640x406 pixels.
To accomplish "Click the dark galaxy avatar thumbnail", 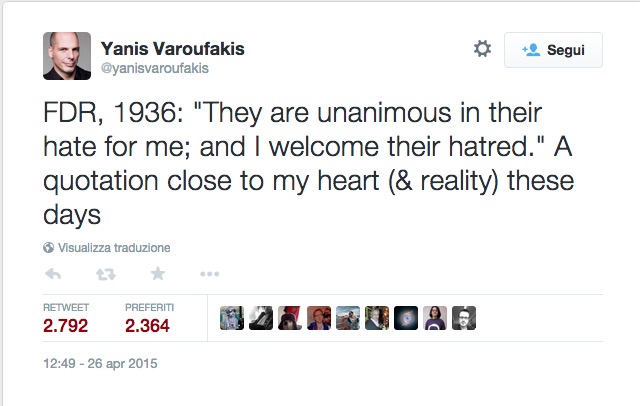I will pos(406,318).
